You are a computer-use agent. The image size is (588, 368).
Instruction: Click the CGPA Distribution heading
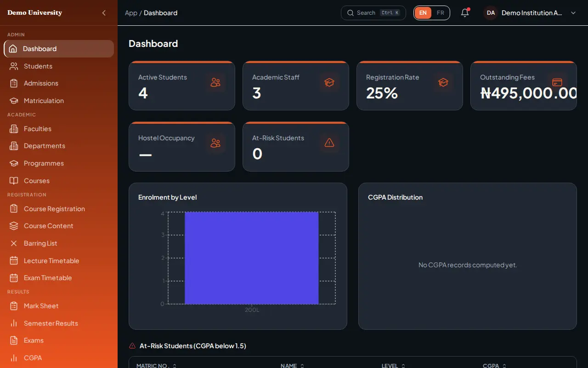pyautogui.click(x=395, y=197)
